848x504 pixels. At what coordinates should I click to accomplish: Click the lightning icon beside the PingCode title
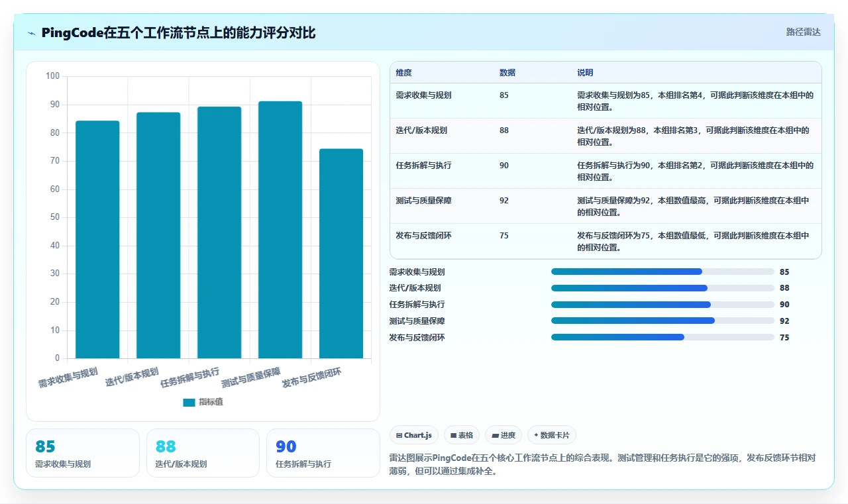pyautogui.click(x=32, y=33)
